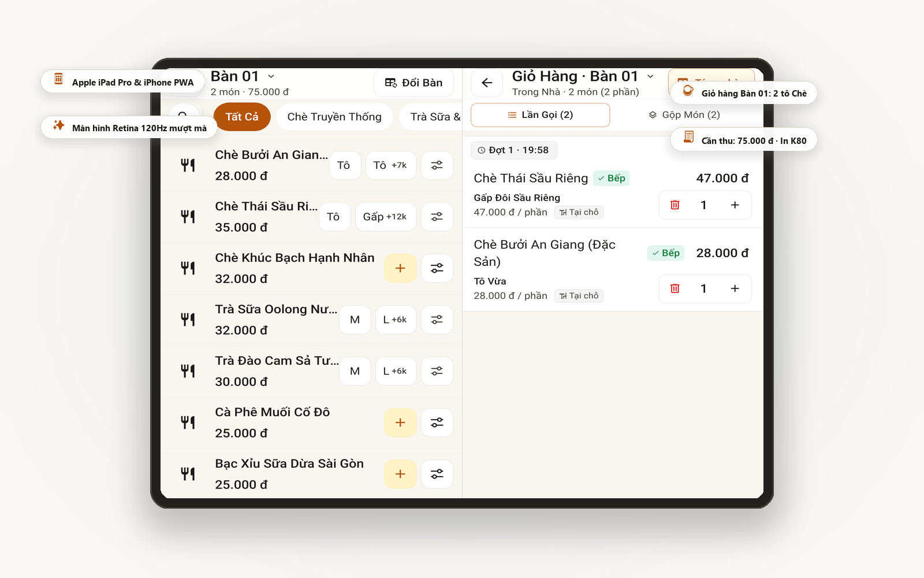Add Cà Phê Muối Cố Đô to cart

pyautogui.click(x=400, y=423)
